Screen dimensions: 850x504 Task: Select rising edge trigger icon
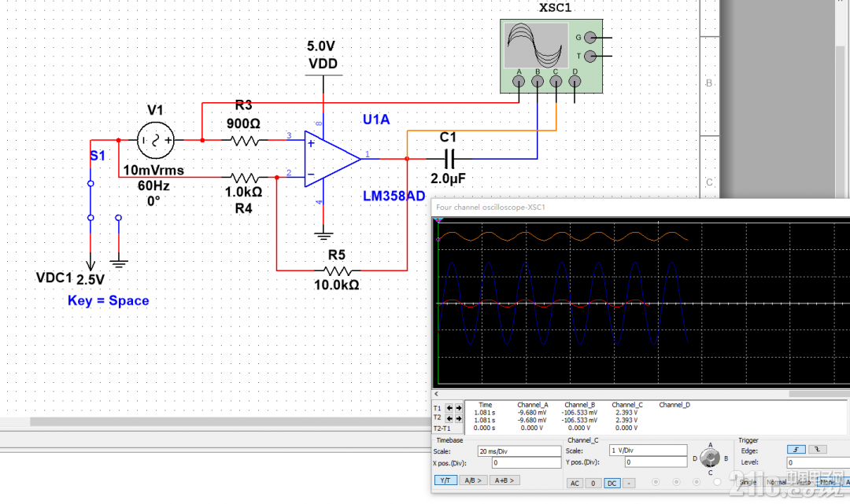pyautogui.click(x=796, y=450)
